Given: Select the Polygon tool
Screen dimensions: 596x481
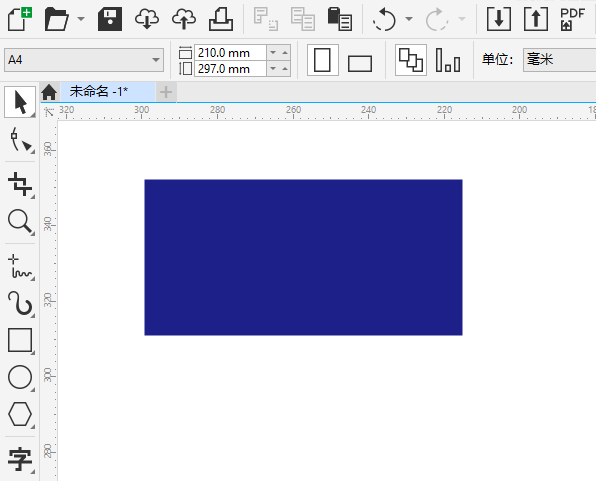Looking at the screenshot, I should pos(20,414).
